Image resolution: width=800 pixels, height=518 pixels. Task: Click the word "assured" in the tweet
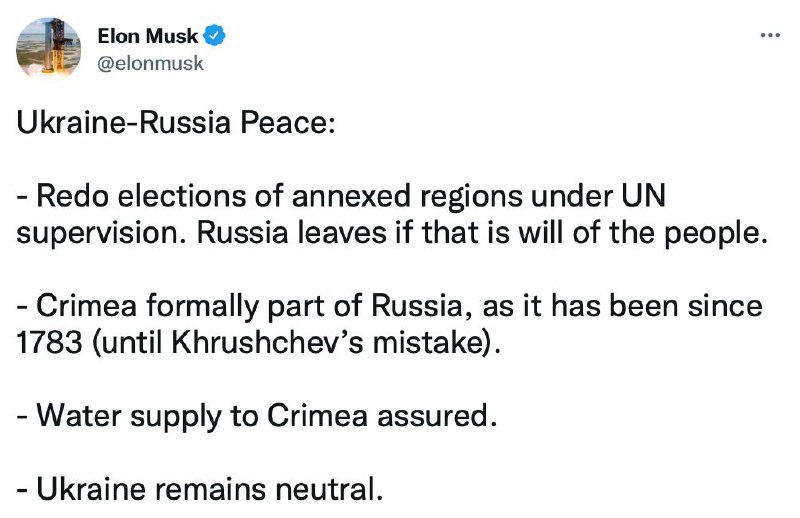pos(437,416)
